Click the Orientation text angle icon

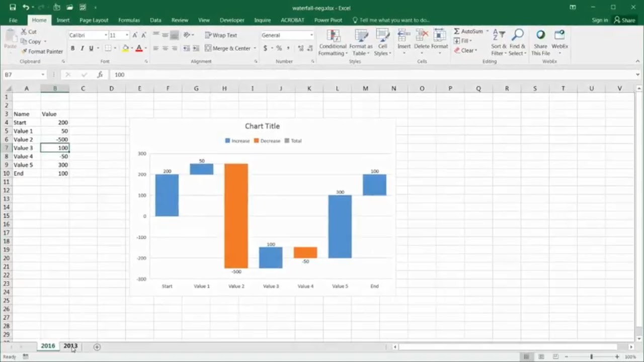coord(187,35)
